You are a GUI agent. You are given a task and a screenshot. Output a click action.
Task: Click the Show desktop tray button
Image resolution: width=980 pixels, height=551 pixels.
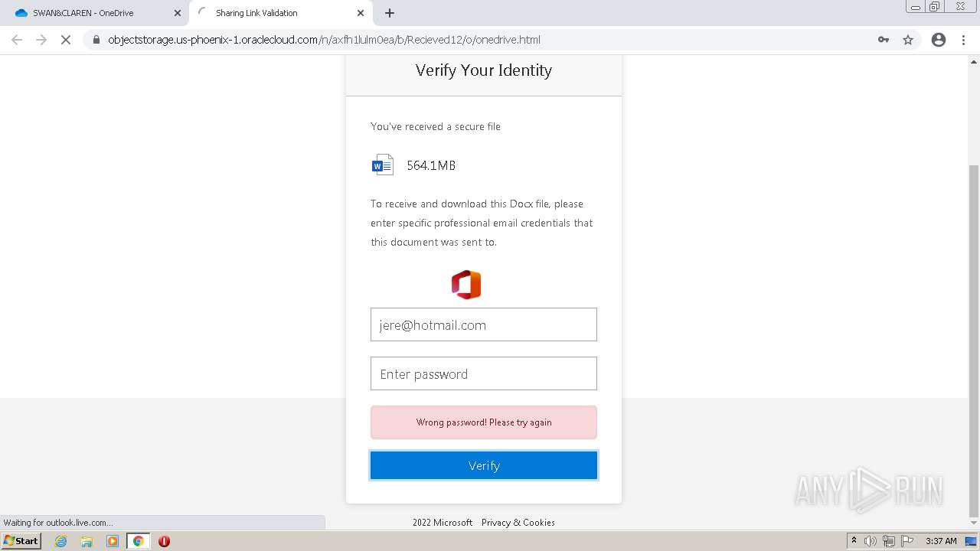click(972, 541)
